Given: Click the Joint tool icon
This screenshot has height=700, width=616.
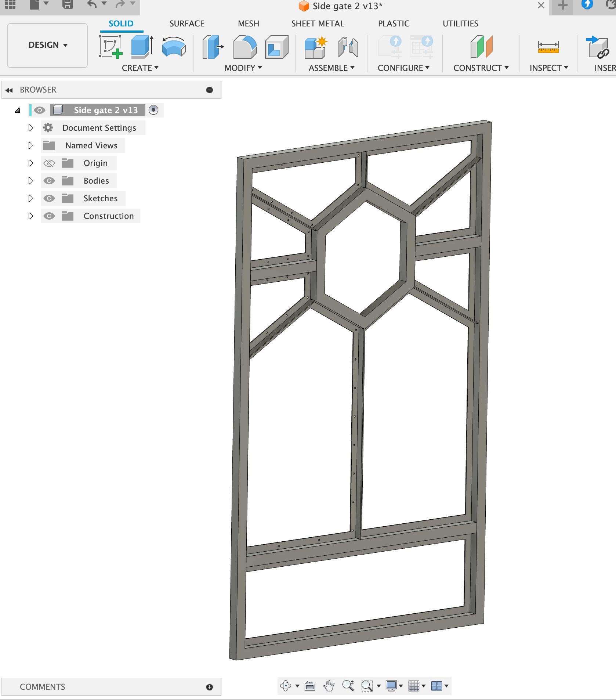Looking at the screenshot, I should click(348, 47).
